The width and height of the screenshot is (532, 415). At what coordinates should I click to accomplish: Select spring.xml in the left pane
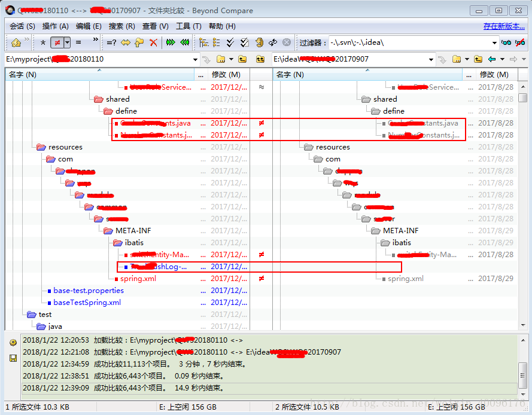tap(138, 279)
